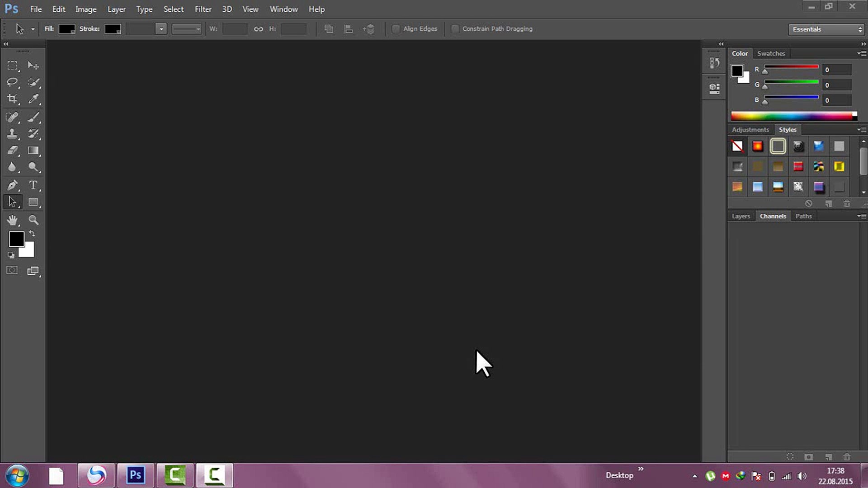This screenshot has width=868, height=488.
Task: Switch to the Swatches tab
Action: (x=771, y=53)
